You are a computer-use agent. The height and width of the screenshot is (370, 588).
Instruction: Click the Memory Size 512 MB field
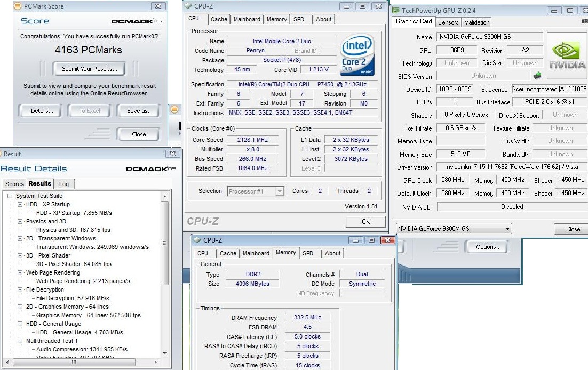[461, 154]
